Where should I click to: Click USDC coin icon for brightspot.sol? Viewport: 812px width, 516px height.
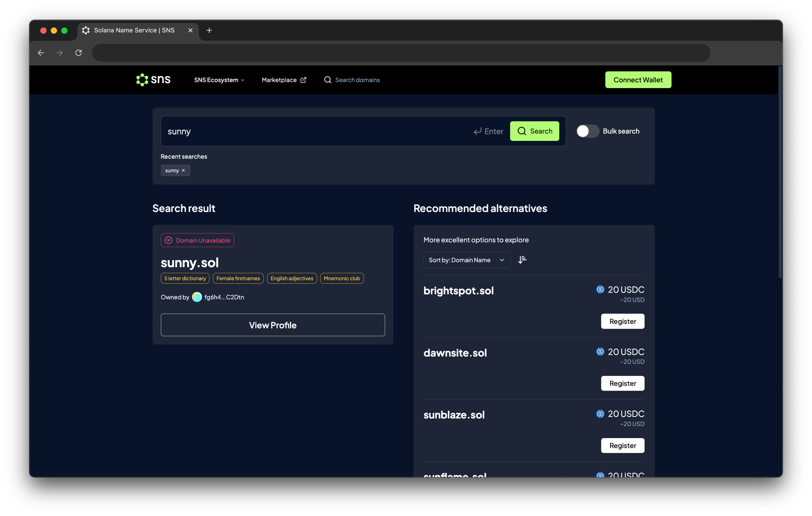[600, 290]
